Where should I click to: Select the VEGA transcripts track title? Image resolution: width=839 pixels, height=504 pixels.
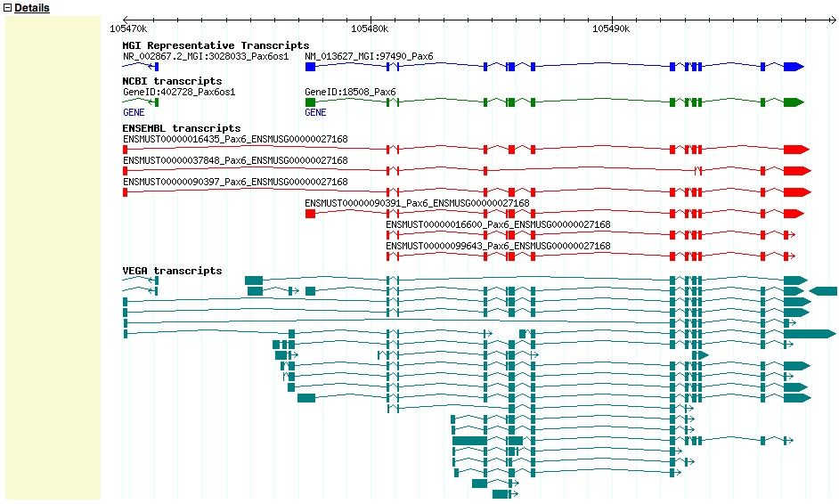172,271
